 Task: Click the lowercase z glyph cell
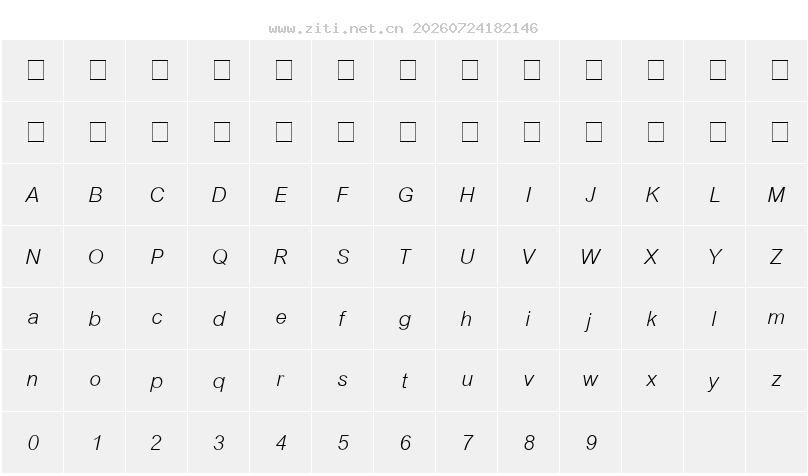click(x=777, y=380)
